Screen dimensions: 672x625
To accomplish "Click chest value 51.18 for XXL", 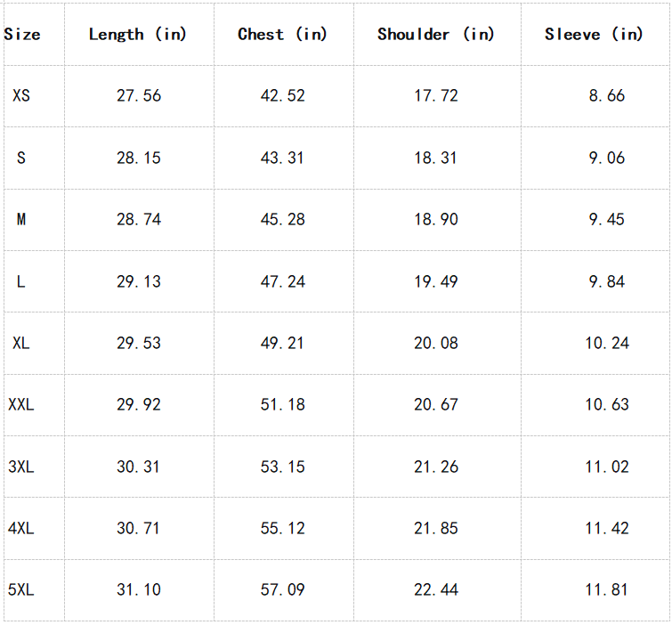I will pos(283,404).
